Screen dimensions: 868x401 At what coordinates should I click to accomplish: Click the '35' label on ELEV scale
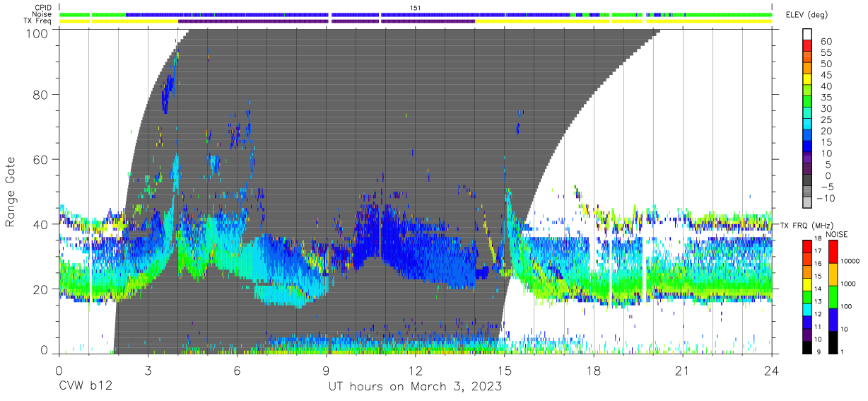coord(826,97)
